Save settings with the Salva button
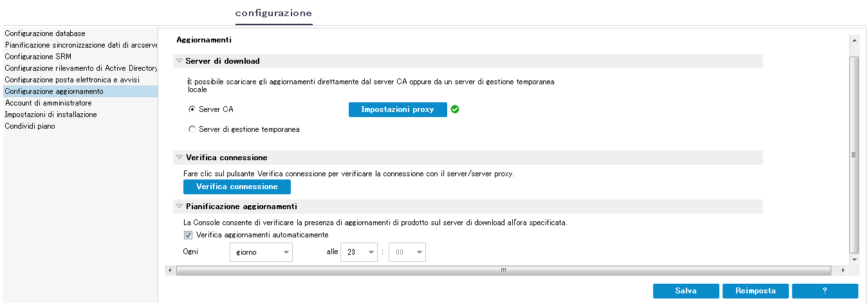This screenshot has height=303, width=868. pyautogui.click(x=686, y=291)
